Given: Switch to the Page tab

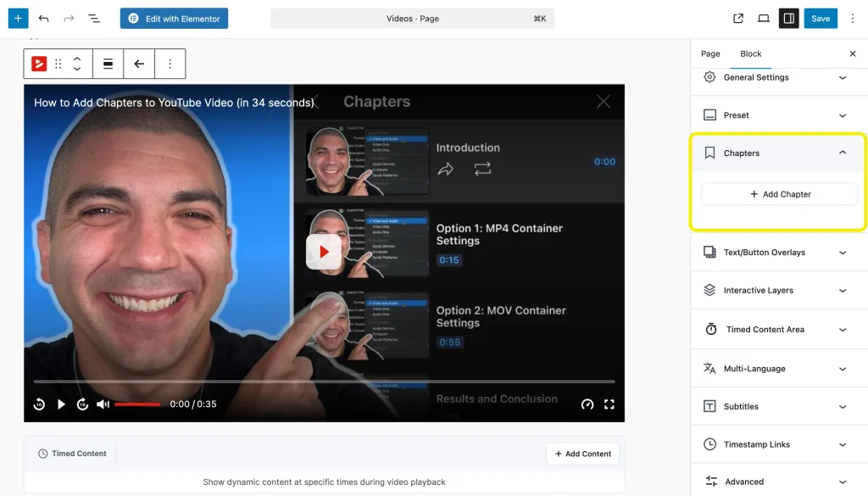Looking at the screenshot, I should tap(710, 53).
